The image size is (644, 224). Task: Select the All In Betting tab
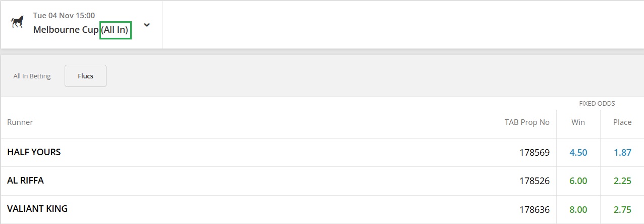pos(32,76)
